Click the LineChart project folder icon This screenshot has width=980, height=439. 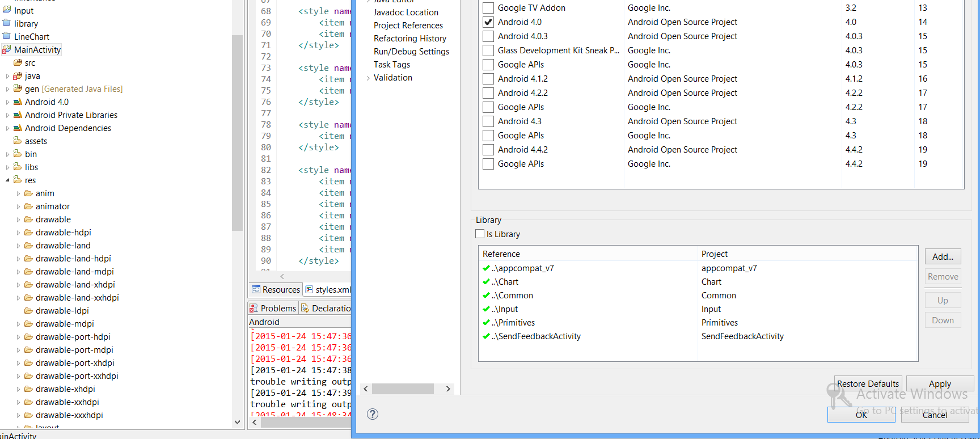click(x=7, y=36)
